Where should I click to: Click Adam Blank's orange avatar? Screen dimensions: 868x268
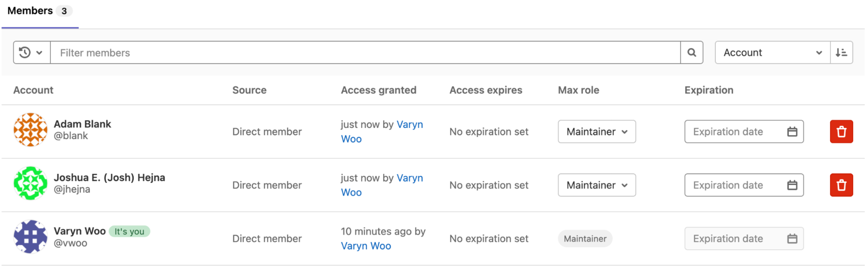[30, 130]
